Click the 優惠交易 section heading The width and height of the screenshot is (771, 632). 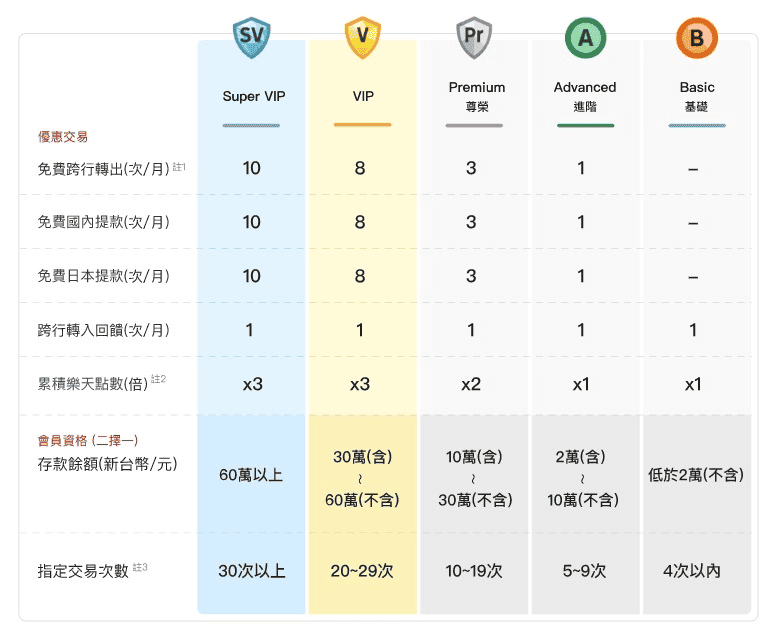coord(62,137)
